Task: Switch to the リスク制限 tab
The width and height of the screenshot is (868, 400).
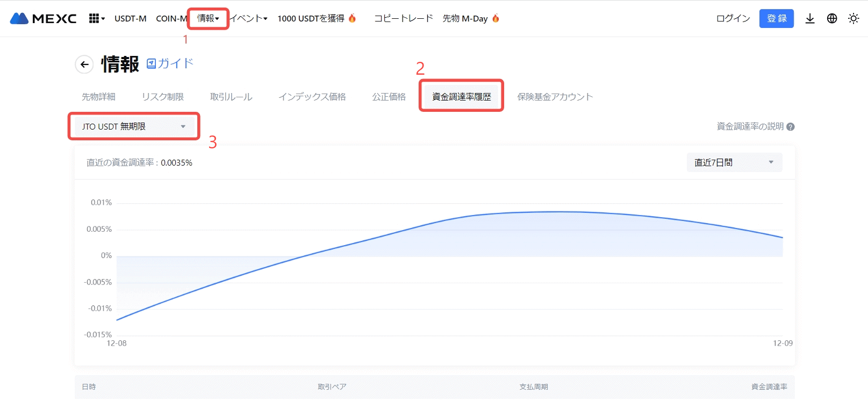Action: click(162, 97)
